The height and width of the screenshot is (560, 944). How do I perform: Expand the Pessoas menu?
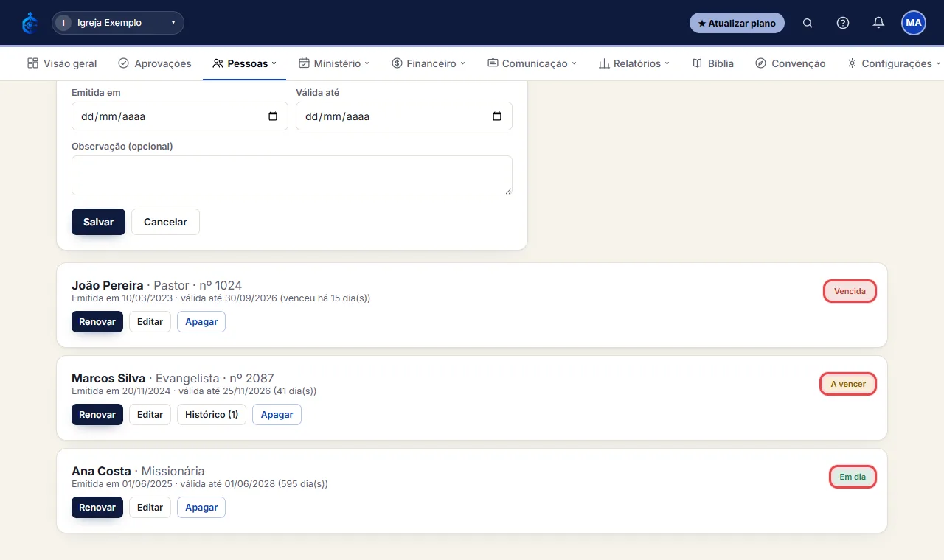coord(244,63)
